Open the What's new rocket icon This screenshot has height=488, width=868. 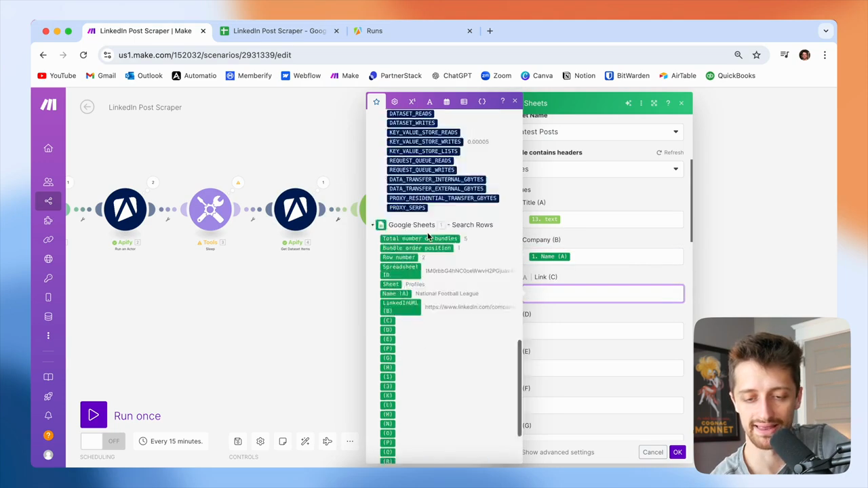point(48,396)
